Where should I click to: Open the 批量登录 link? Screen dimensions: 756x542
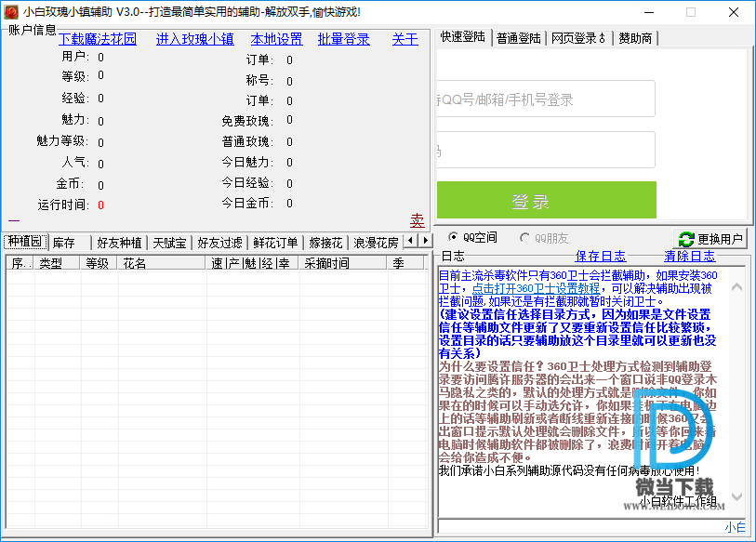click(343, 39)
